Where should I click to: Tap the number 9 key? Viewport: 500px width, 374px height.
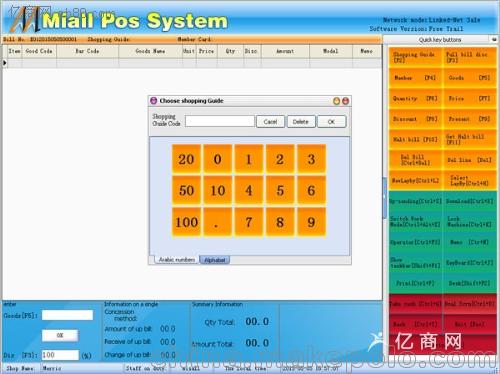311,222
